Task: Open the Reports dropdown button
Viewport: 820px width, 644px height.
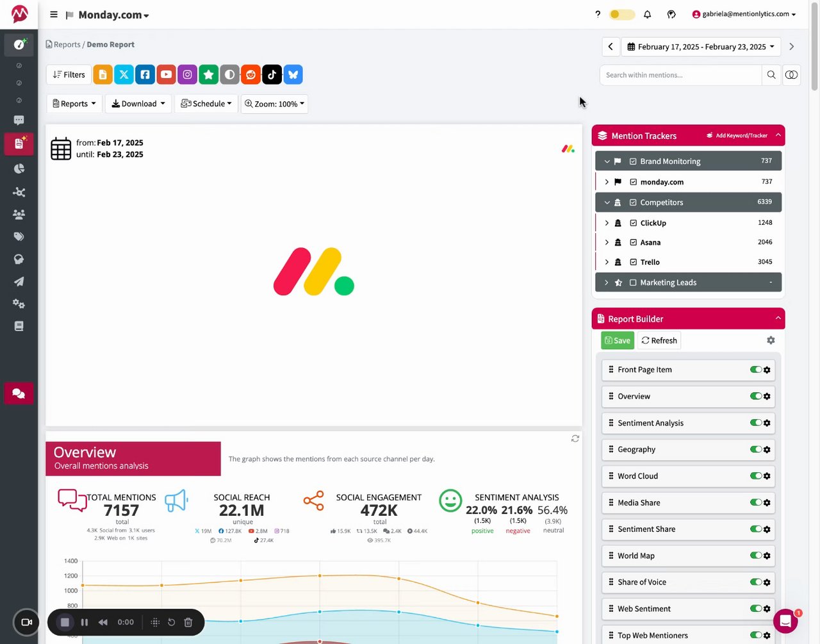Action: pos(74,104)
